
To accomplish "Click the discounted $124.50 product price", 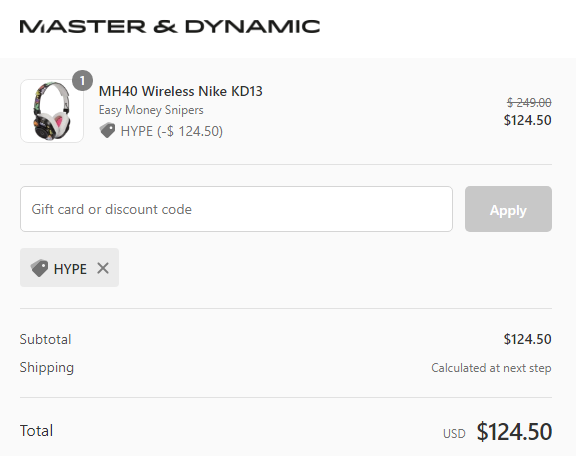I will click(528, 120).
